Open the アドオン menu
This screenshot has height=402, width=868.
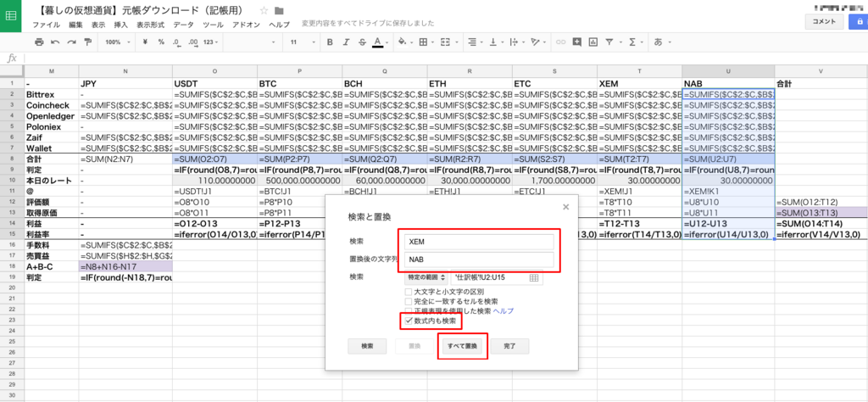(x=246, y=25)
